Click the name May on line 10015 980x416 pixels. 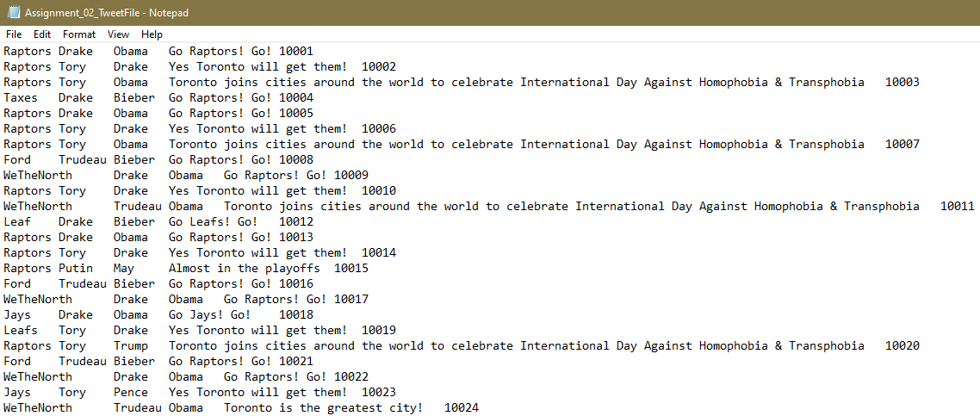click(x=124, y=269)
